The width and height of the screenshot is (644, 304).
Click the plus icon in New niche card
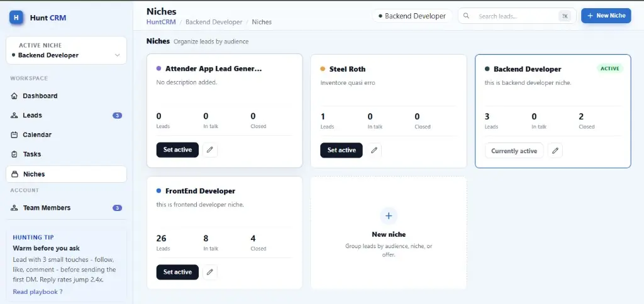pos(389,216)
